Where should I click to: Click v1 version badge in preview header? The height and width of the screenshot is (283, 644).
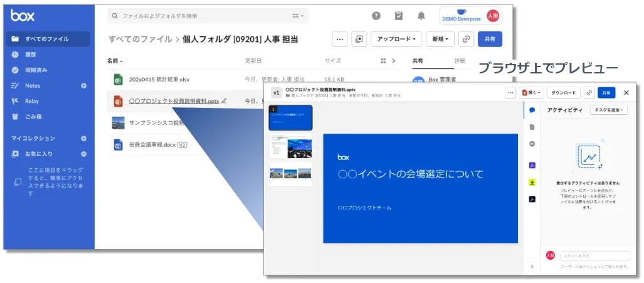click(277, 93)
